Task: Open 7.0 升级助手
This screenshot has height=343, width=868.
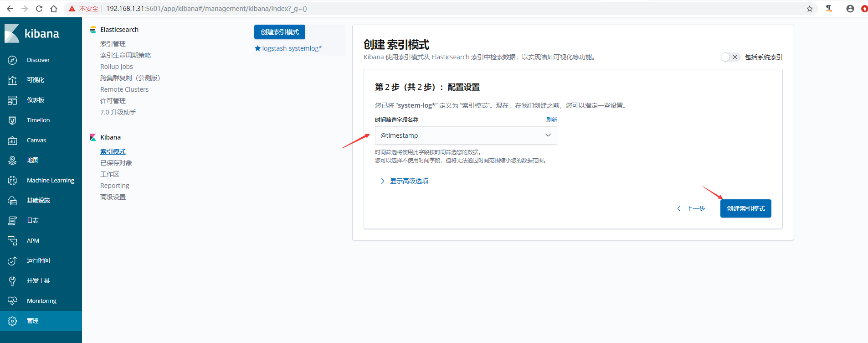Action: click(118, 112)
